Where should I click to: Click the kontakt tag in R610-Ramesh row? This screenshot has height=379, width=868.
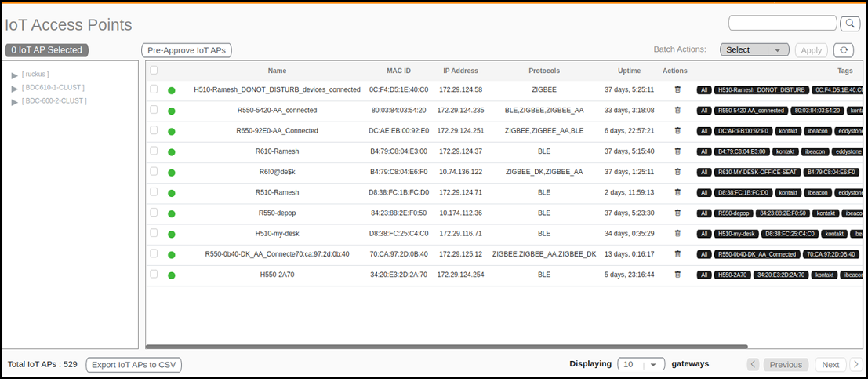786,151
